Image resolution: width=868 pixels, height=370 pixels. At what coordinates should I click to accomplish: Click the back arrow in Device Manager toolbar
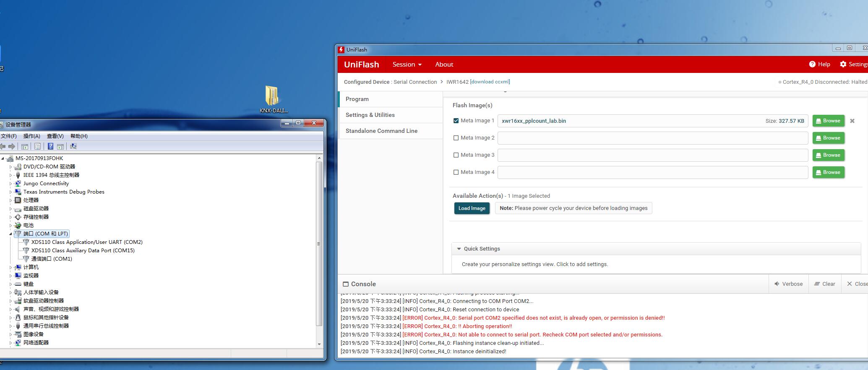(3, 146)
